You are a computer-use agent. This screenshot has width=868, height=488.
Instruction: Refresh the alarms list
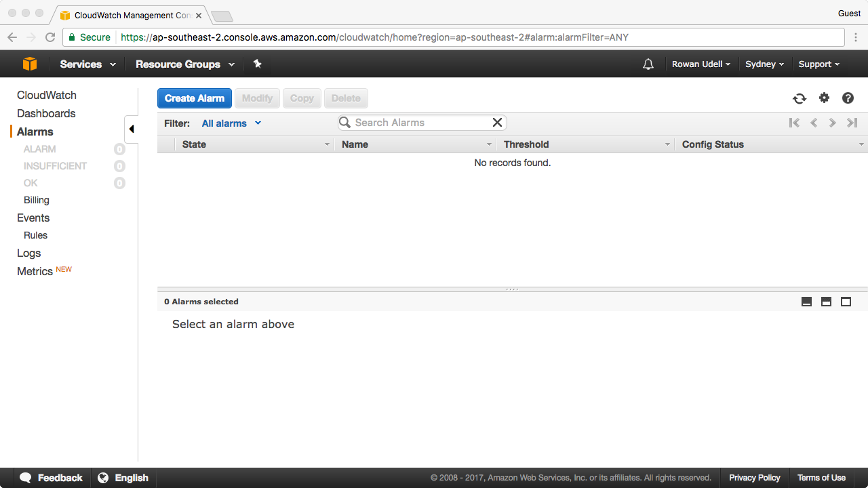coord(800,98)
